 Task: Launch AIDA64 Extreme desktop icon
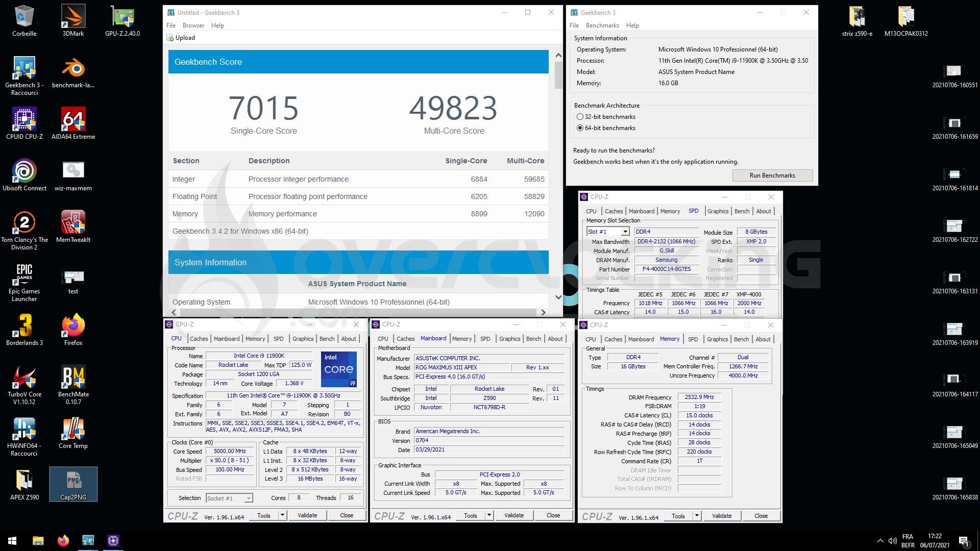click(x=73, y=123)
